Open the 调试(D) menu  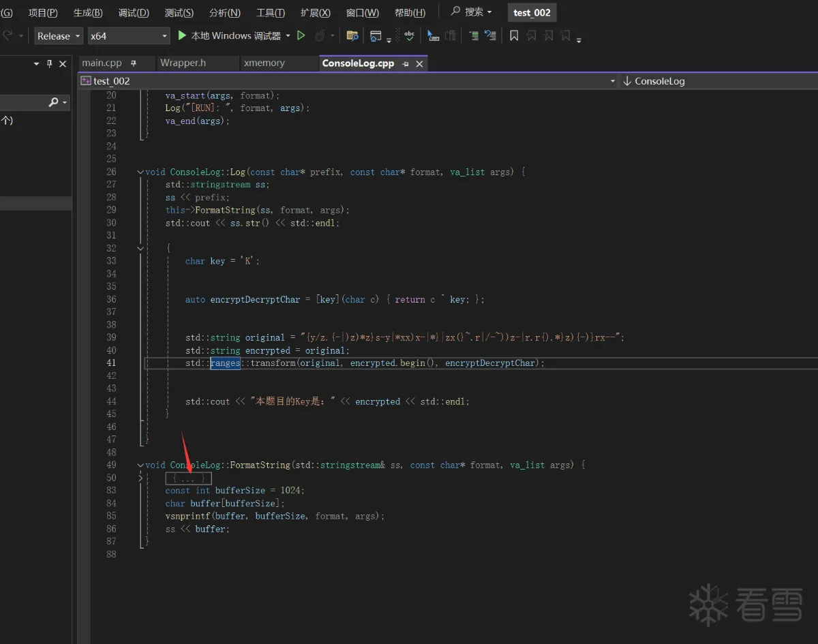point(134,12)
